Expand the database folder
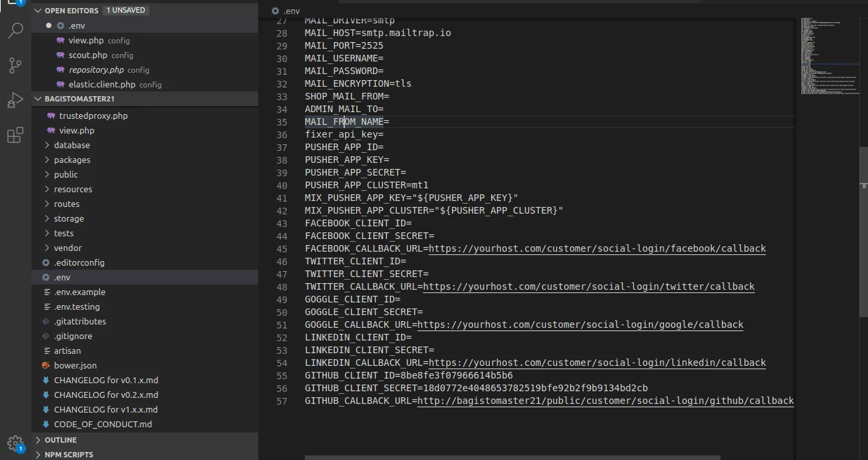Image resolution: width=868 pixels, height=460 pixels. click(x=71, y=145)
